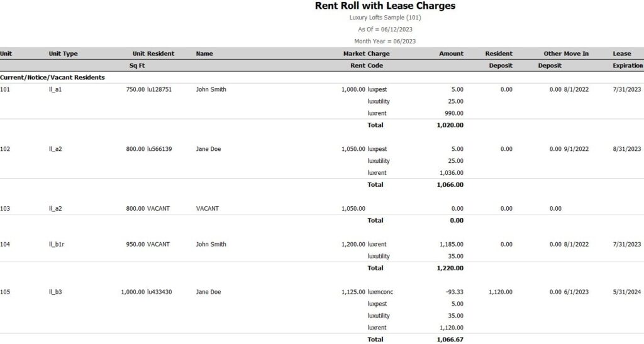Screen dimensions: 644x344
Task: Click unit 102 Jane Doe name
Action: 208,149
